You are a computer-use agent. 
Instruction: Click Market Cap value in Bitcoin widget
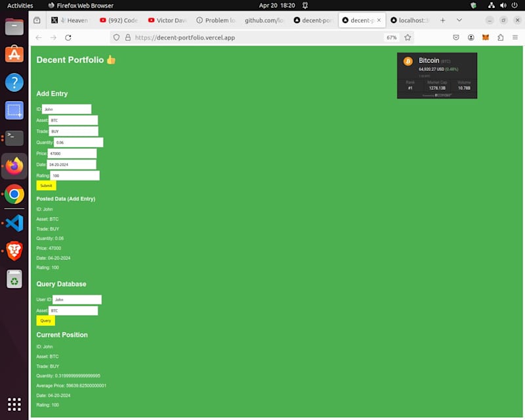[x=437, y=88]
